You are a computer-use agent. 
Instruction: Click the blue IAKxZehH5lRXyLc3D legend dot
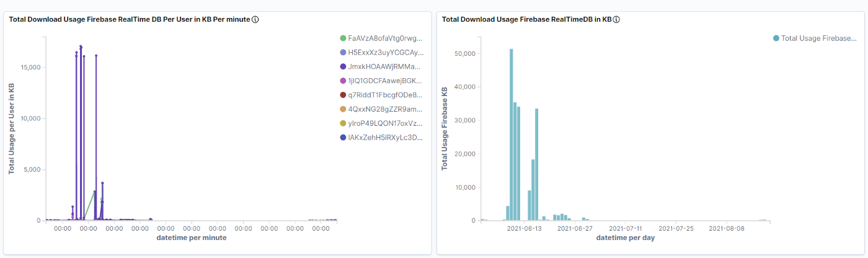(x=343, y=137)
